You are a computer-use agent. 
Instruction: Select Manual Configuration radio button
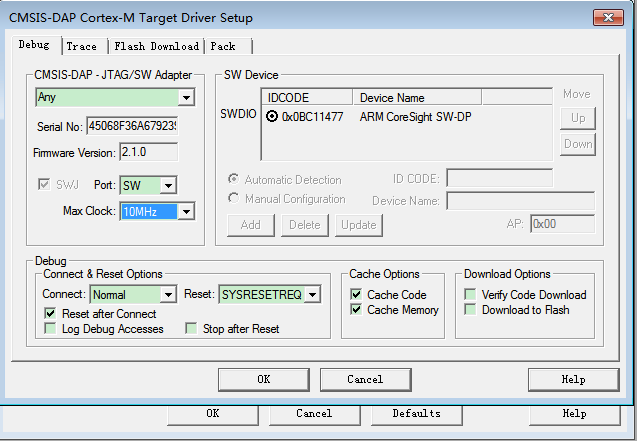(x=234, y=199)
